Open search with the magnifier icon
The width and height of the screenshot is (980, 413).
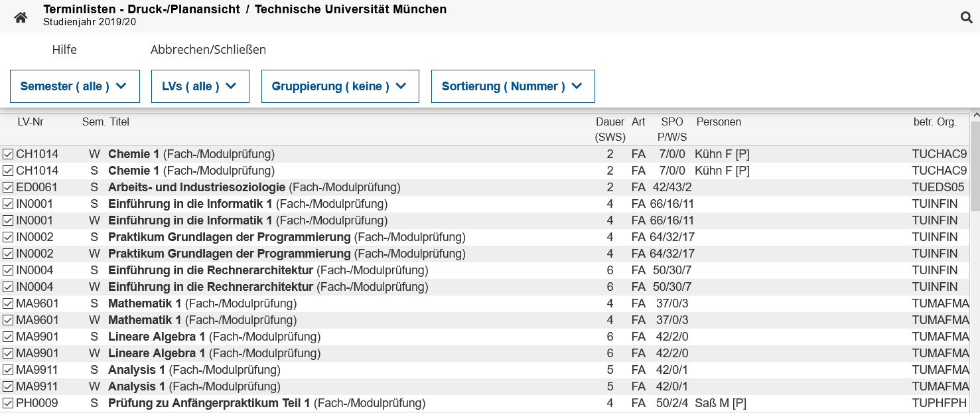click(x=966, y=17)
